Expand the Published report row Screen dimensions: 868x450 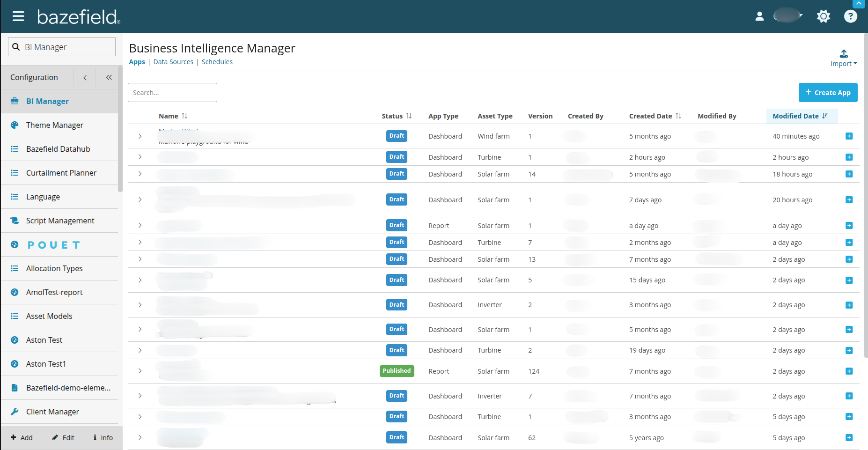pos(140,371)
